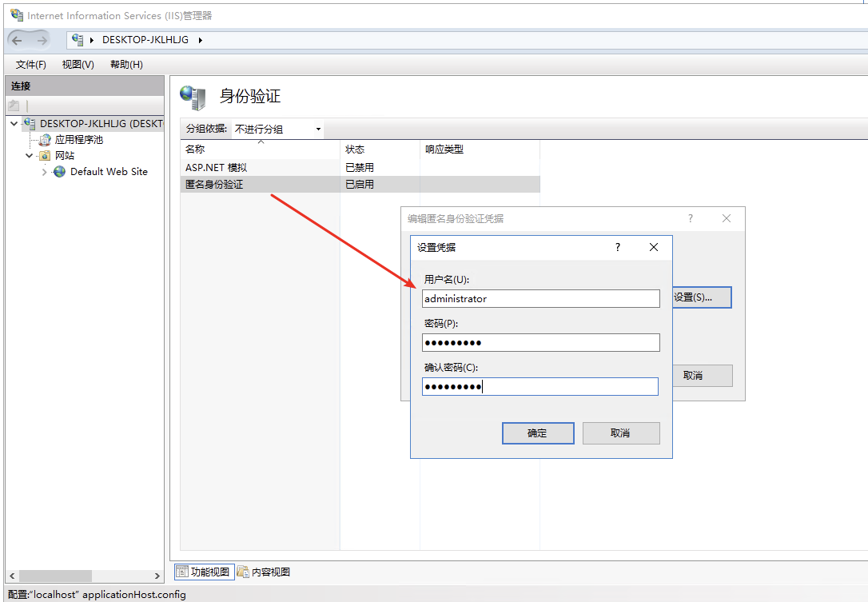Image resolution: width=868 pixels, height=602 pixels.
Task: Sort by the 状态 column header
Action: point(380,149)
